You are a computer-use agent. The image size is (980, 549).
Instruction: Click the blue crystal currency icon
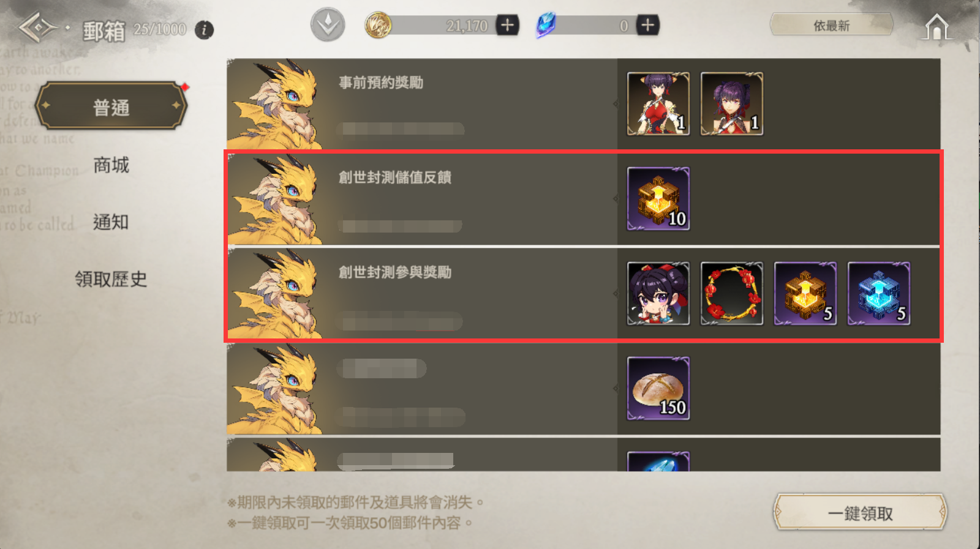click(x=545, y=25)
